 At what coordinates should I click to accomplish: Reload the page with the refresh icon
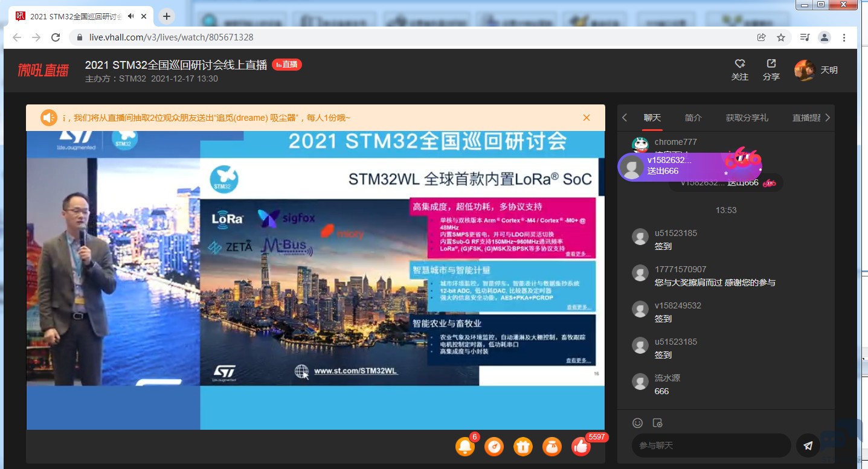pos(56,37)
